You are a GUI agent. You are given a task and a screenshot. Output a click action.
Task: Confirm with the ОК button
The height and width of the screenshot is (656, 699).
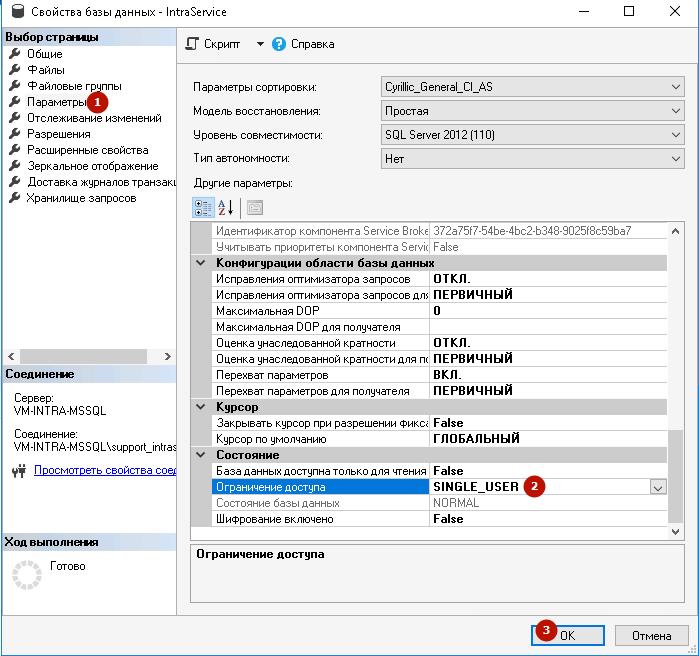tap(567, 636)
